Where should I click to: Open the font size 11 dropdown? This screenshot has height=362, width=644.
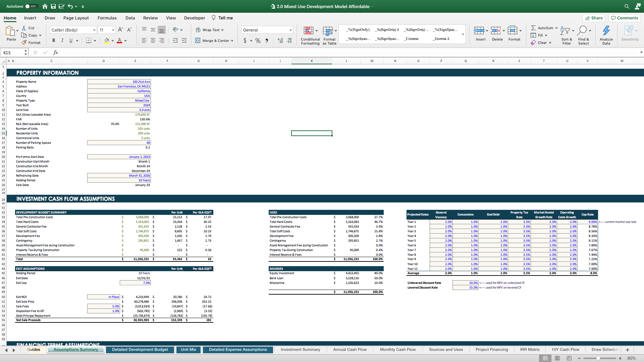point(113,30)
